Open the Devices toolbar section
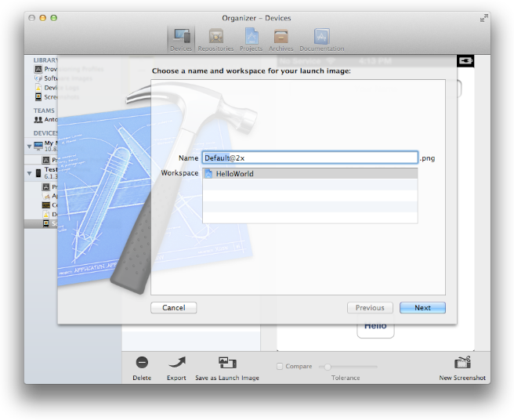The width and height of the screenshot is (514, 420). click(x=181, y=38)
